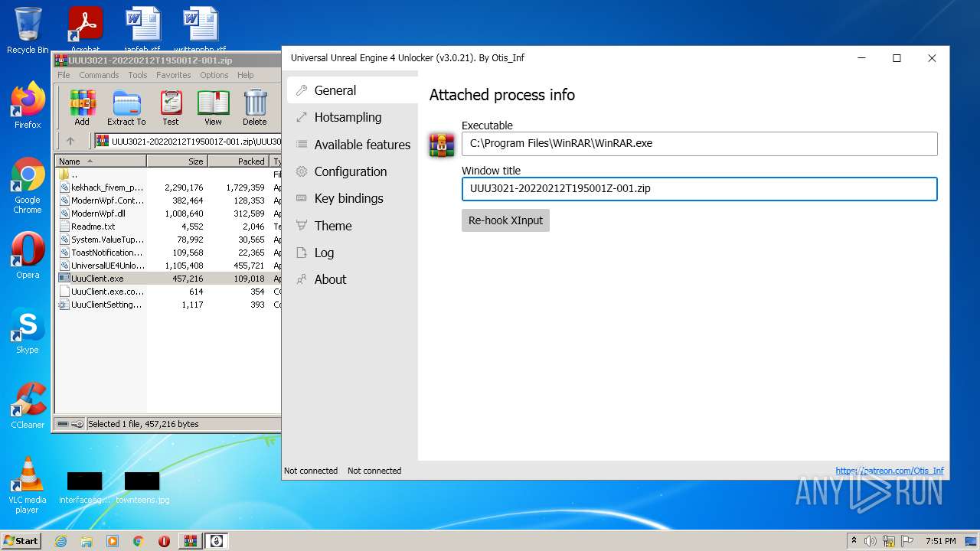Click the Delete trash icon in WinRAR
The height and width of the screenshot is (551, 980).
(x=255, y=107)
